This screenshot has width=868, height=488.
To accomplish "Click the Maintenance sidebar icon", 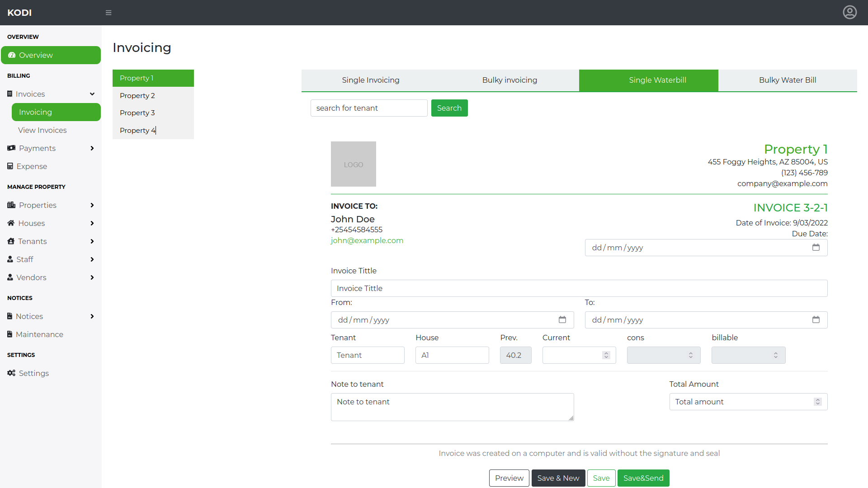I will [x=9, y=334].
